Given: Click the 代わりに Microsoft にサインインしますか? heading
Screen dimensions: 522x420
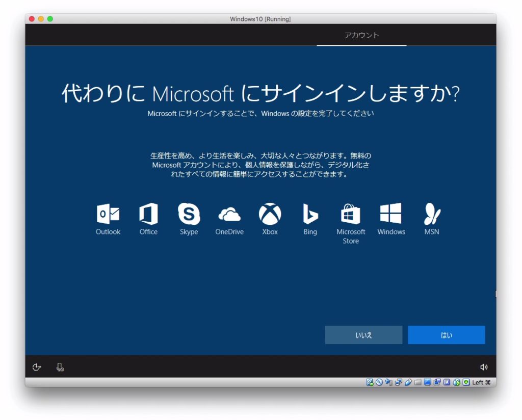Looking at the screenshot, I should (260, 93).
